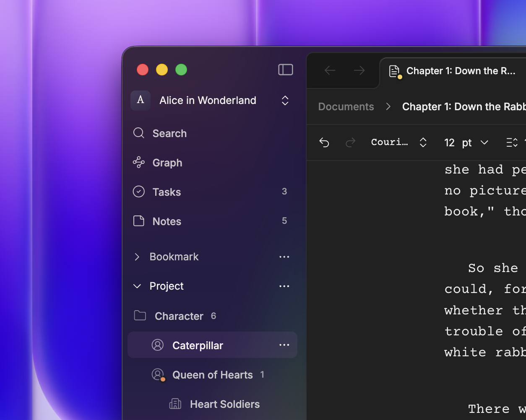Click the back navigation arrow

coord(330,70)
